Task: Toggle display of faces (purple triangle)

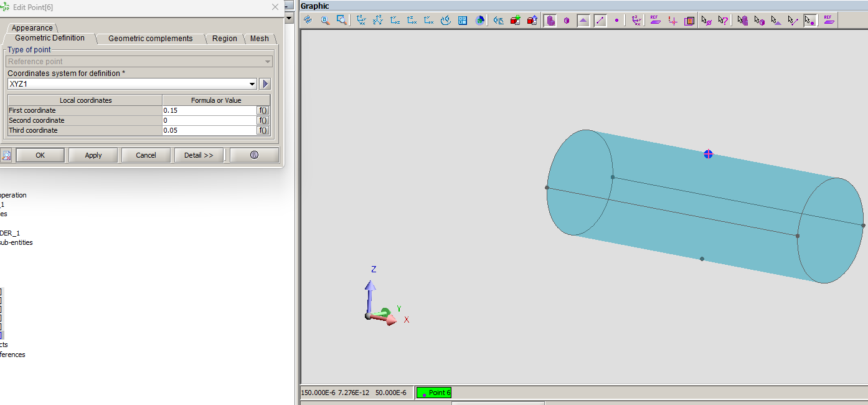Action: coord(583,21)
